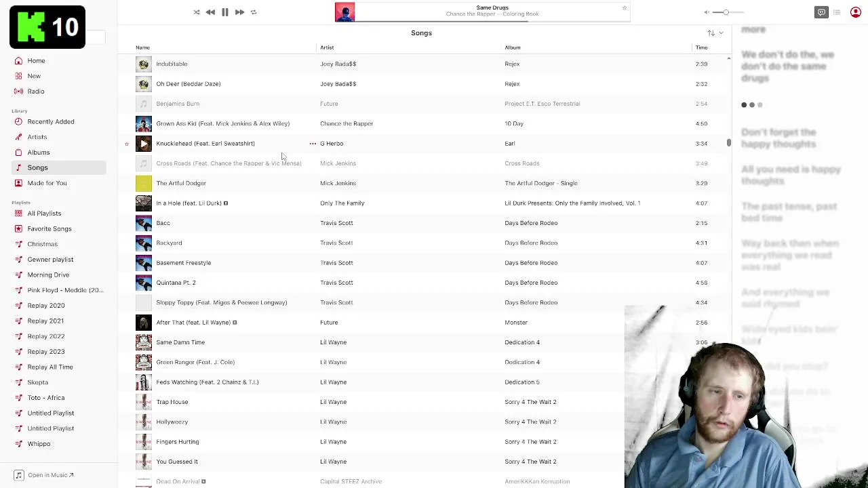Viewport: 868px width, 488px height.
Task: Open the Up Next queue list
Action: tap(837, 12)
